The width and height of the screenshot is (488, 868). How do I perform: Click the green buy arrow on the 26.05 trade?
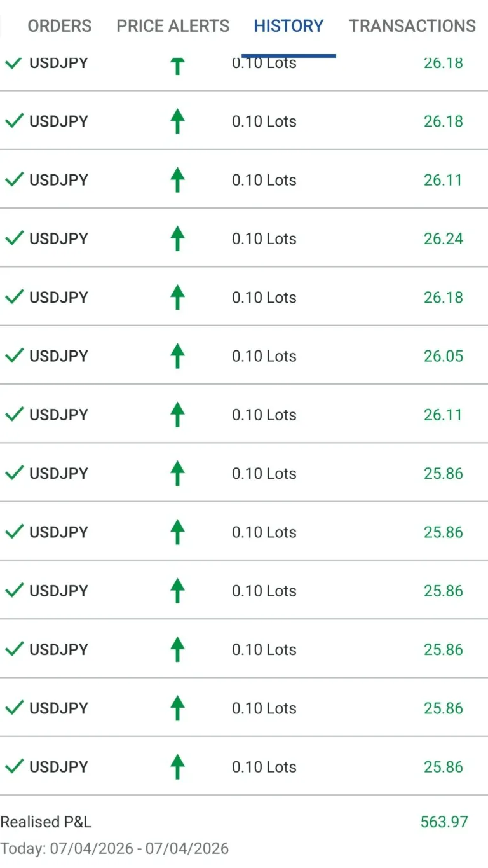178,356
